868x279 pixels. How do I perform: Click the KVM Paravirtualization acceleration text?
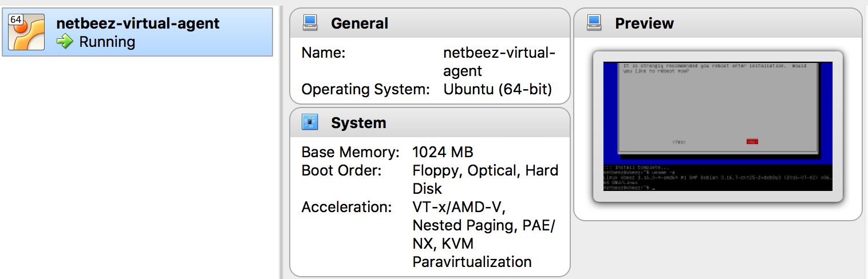[x=471, y=253]
